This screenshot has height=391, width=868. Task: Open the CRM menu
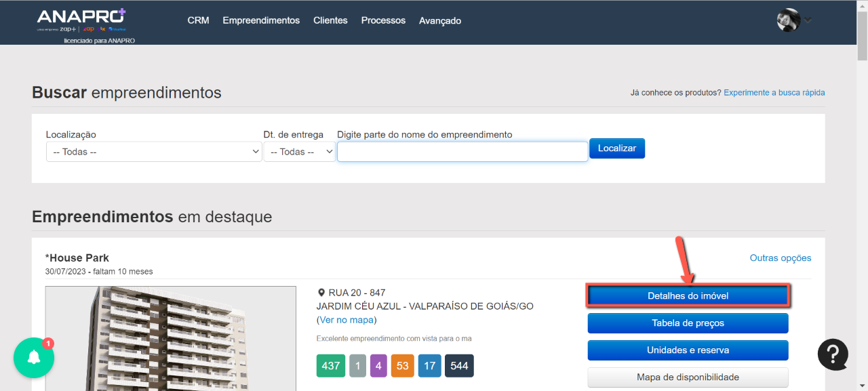click(x=198, y=20)
